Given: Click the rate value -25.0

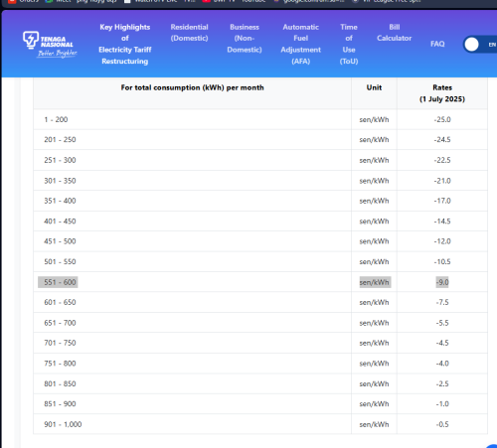Looking at the screenshot, I should pyautogui.click(x=442, y=119).
